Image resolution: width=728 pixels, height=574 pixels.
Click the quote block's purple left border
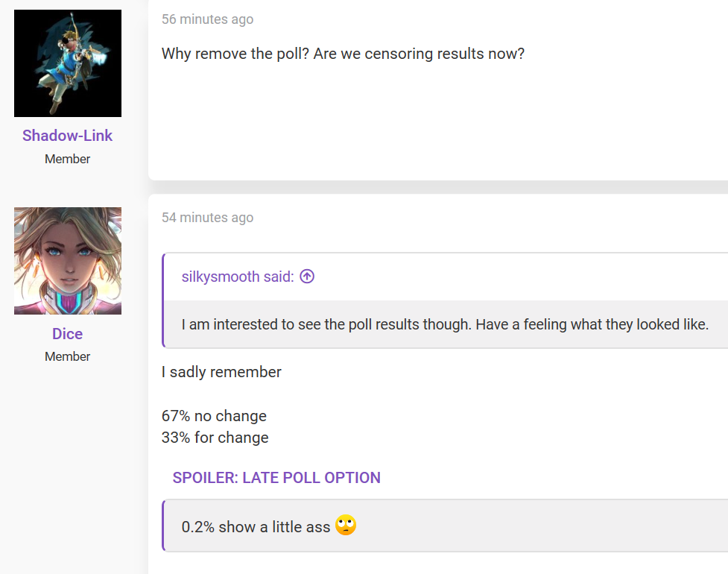[x=163, y=300]
